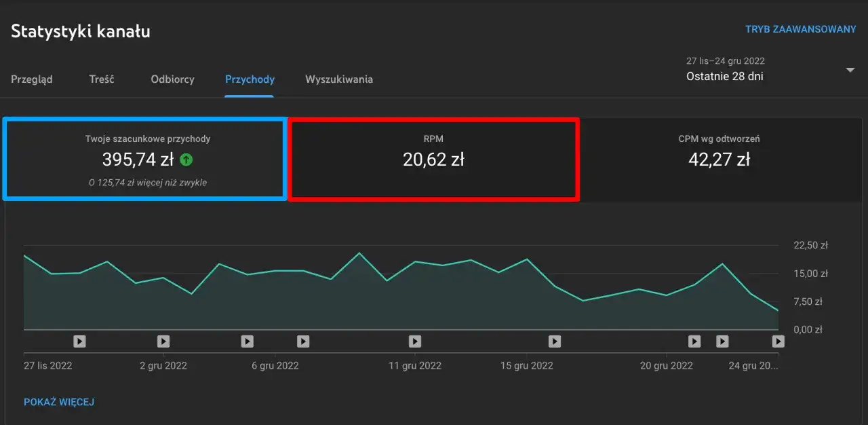868x425 pixels.
Task: Click the revenue chart peak near 11 gru
Action: click(x=359, y=253)
